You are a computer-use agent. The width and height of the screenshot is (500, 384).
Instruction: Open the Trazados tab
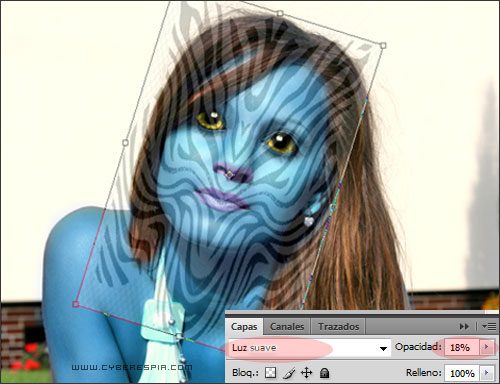coord(338,327)
